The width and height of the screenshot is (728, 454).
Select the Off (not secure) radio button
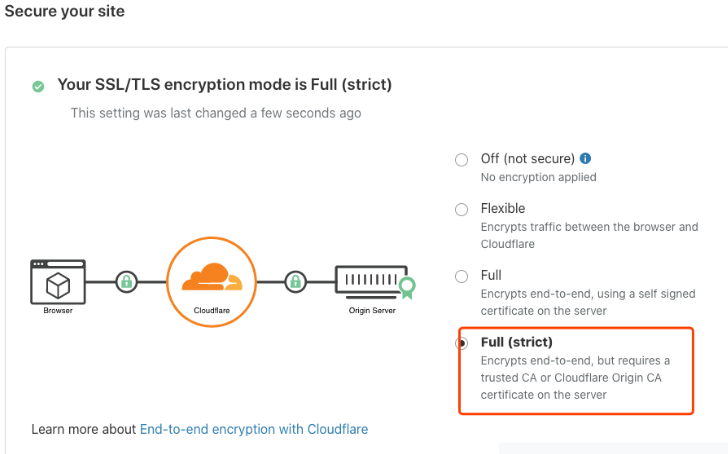coord(461,159)
